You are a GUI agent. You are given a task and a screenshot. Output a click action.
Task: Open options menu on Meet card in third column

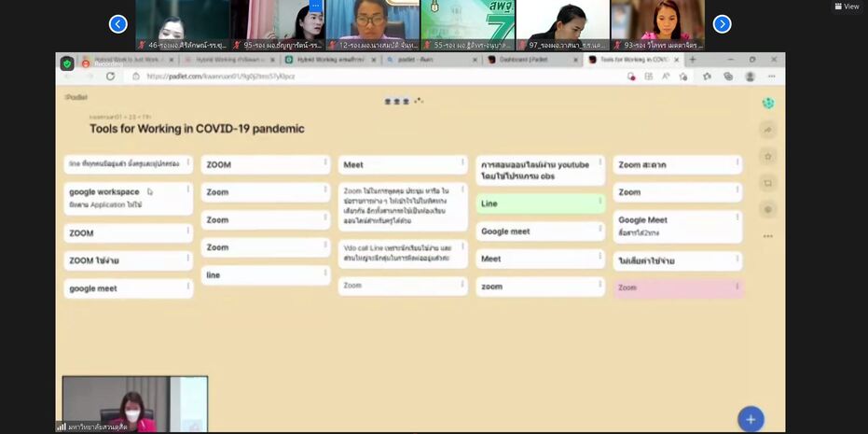click(462, 161)
